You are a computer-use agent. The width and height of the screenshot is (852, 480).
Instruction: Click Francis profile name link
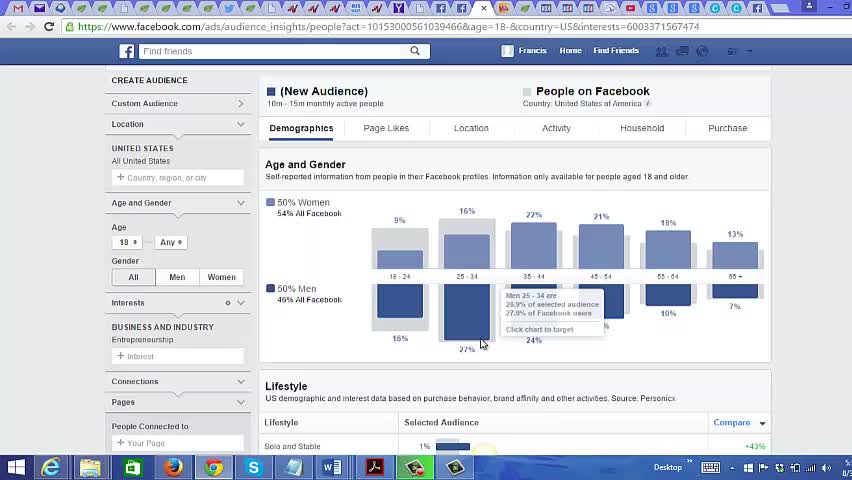click(x=532, y=51)
